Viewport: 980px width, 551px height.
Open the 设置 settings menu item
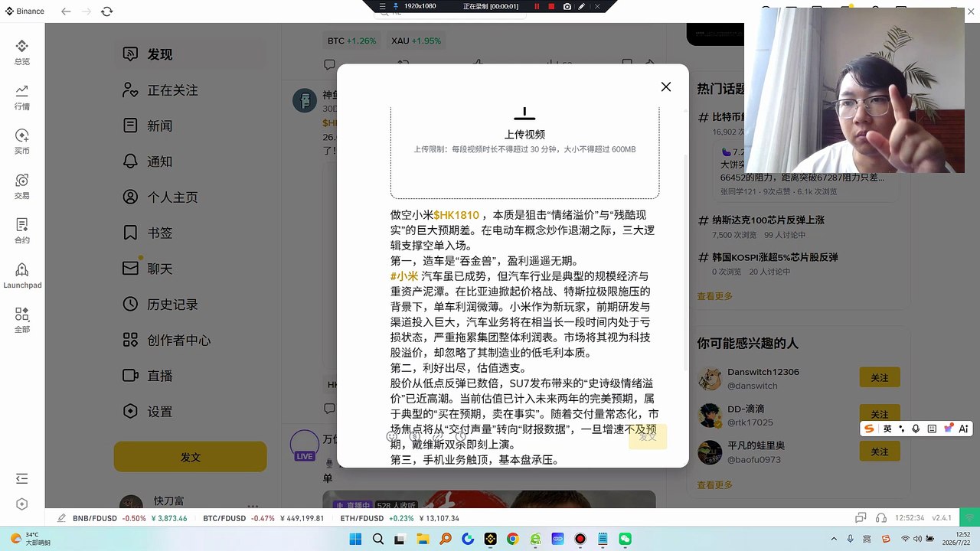190,412
